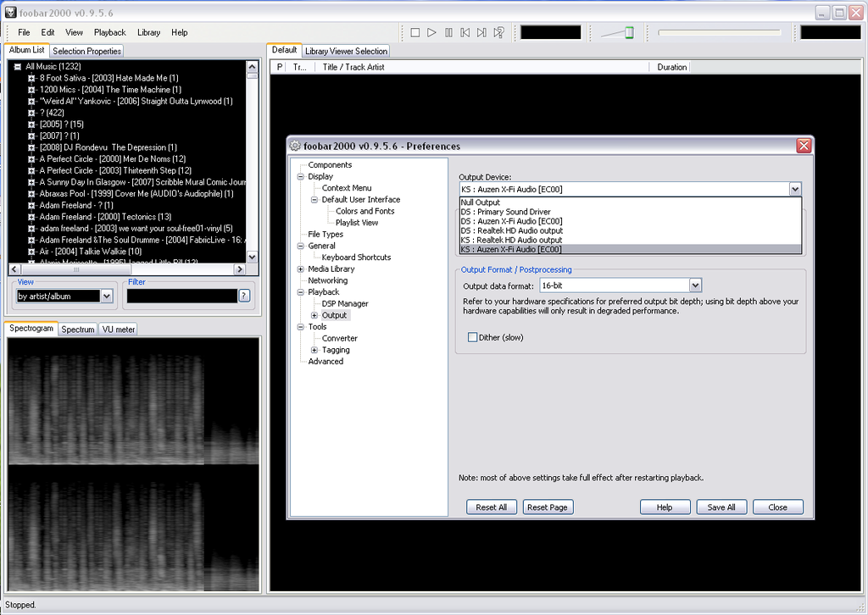Skip to the previous track

pos(465,33)
